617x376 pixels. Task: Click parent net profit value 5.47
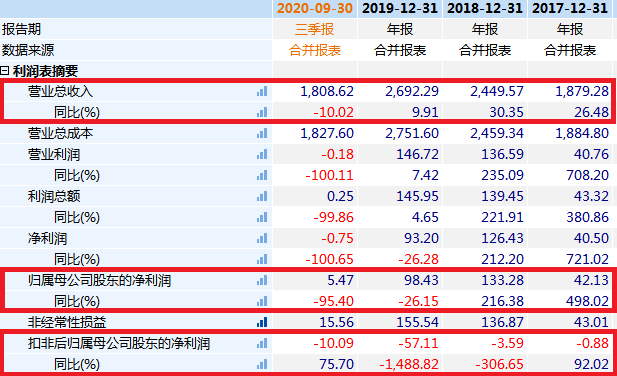[340, 280]
